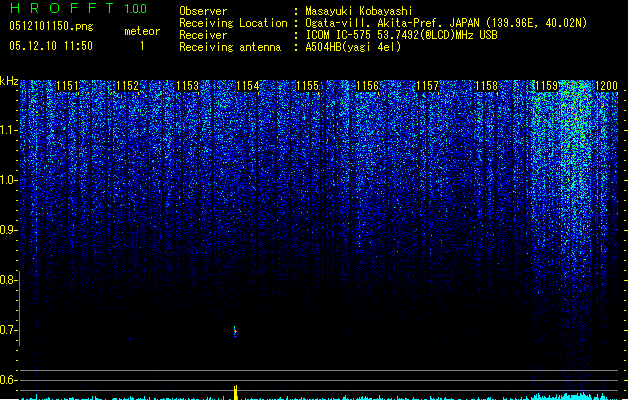Click the Receiver field label
Image resolution: width=629 pixels, height=400 pixels.
pos(203,35)
